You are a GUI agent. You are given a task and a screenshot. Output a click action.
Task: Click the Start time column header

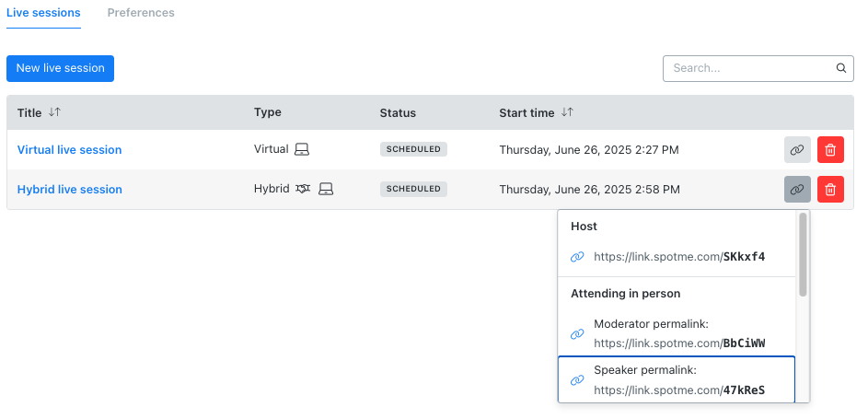[x=527, y=113]
